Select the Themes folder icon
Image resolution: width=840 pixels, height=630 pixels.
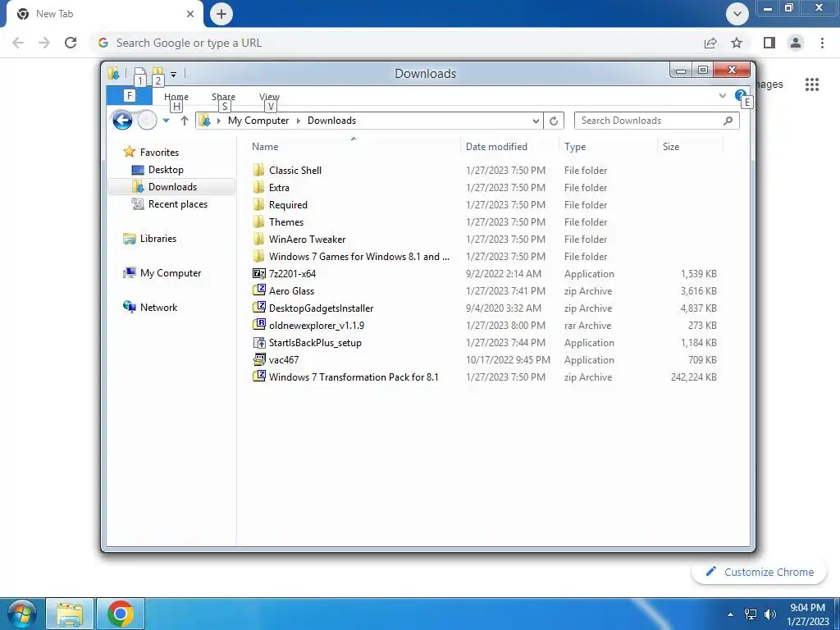pos(258,221)
